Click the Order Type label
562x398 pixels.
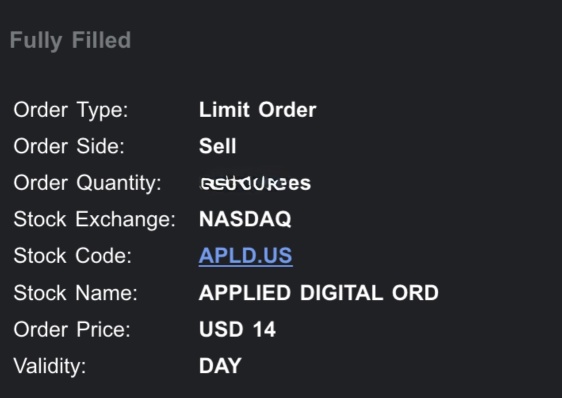pos(71,110)
